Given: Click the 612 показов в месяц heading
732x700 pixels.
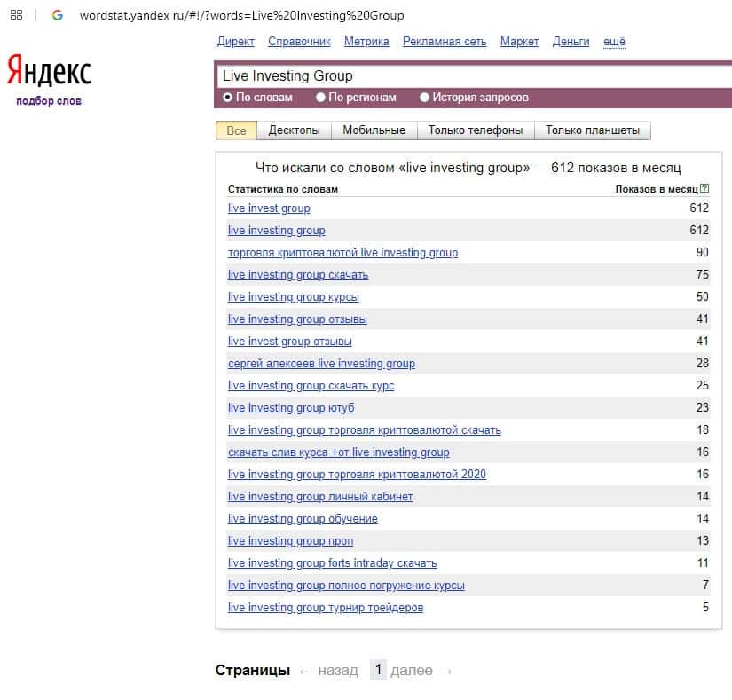Looking at the screenshot, I should point(468,168).
